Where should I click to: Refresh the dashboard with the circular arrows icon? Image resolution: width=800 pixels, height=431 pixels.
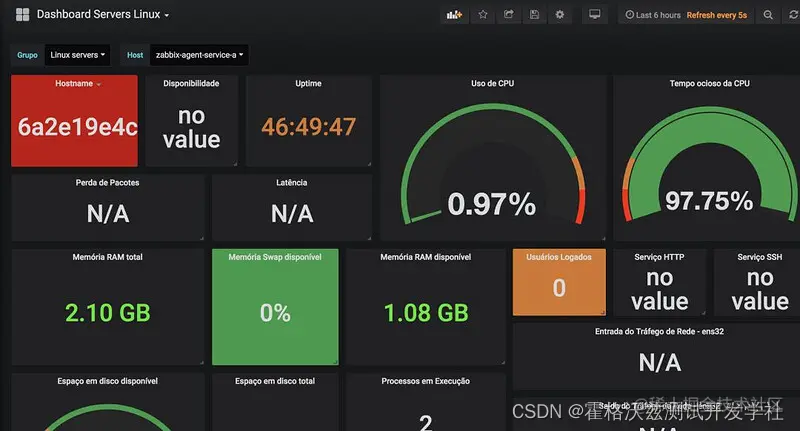click(793, 15)
